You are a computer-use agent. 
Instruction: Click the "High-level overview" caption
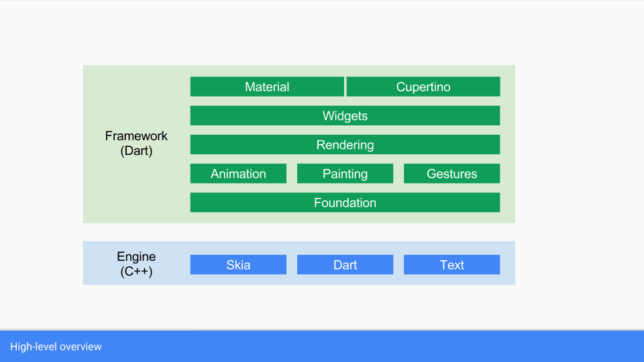(x=56, y=347)
